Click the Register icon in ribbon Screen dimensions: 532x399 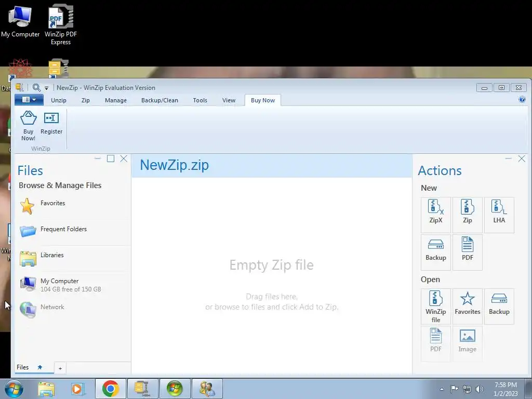point(51,118)
